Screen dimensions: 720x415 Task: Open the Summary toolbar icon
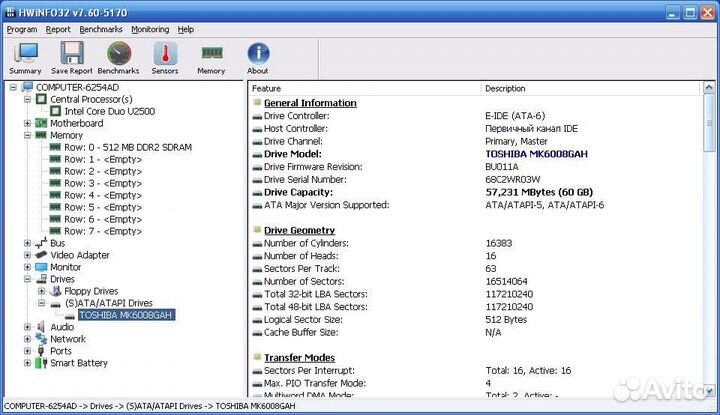click(25, 57)
